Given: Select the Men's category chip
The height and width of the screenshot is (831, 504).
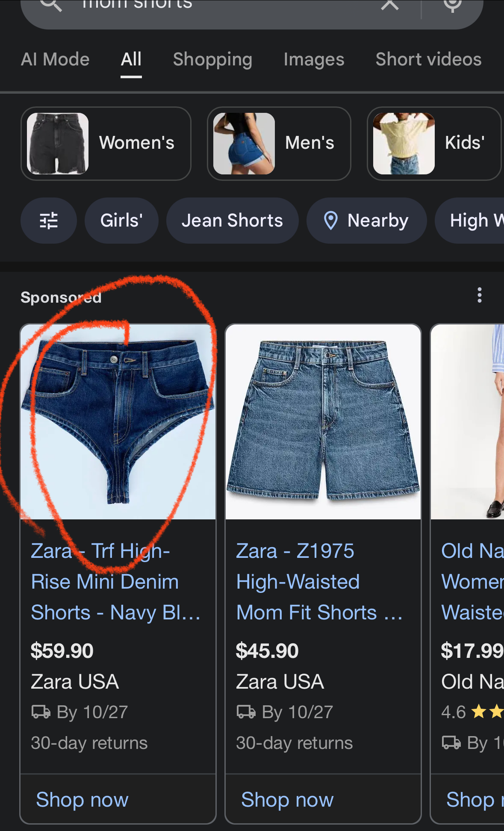Looking at the screenshot, I should tap(279, 143).
